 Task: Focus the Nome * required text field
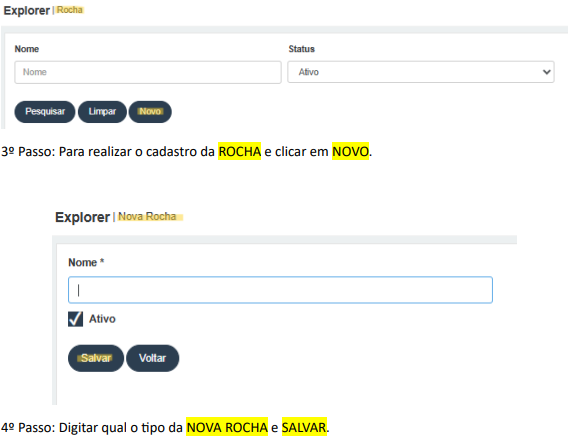pos(280,290)
